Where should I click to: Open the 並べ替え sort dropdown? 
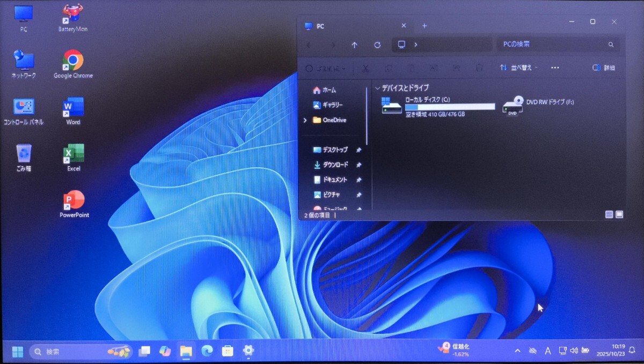coord(519,68)
